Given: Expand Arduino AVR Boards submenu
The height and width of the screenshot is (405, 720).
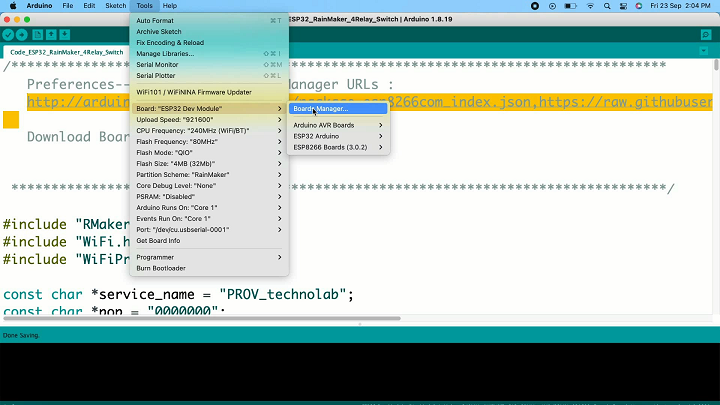Looking at the screenshot, I should pyautogui.click(x=338, y=125).
